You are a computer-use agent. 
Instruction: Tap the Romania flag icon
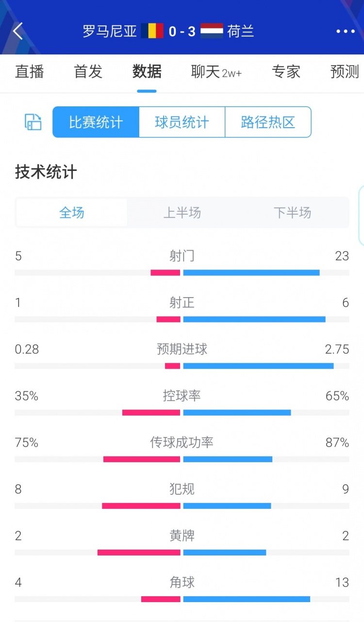(x=152, y=31)
